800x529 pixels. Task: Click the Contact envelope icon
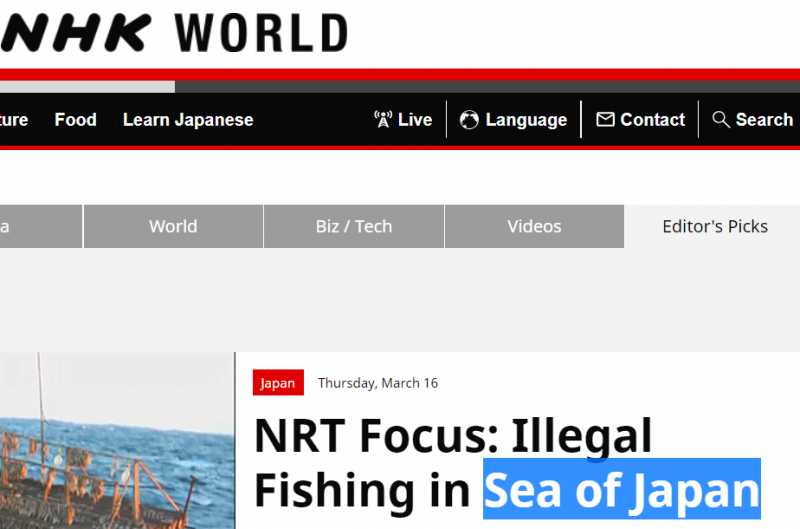[x=605, y=120]
